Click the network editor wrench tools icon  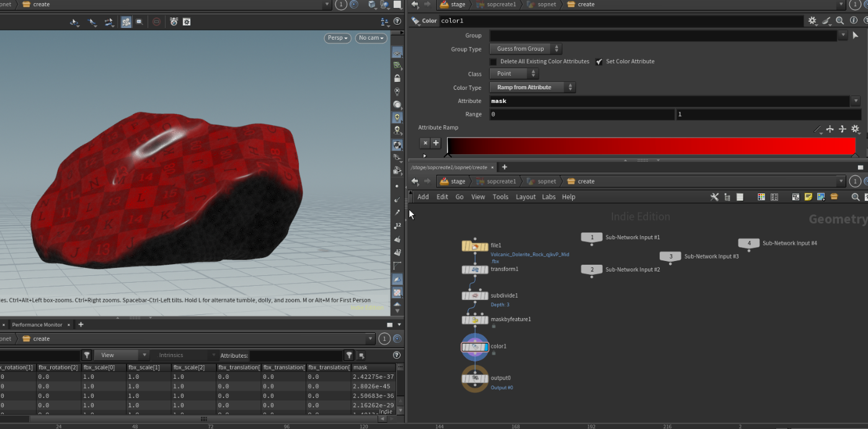(714, 197)
